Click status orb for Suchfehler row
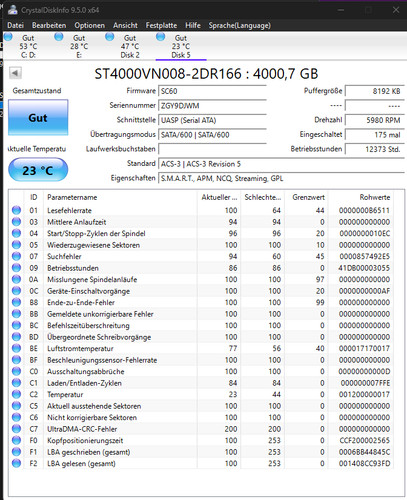The image size is (407, 500). point(16,256)
